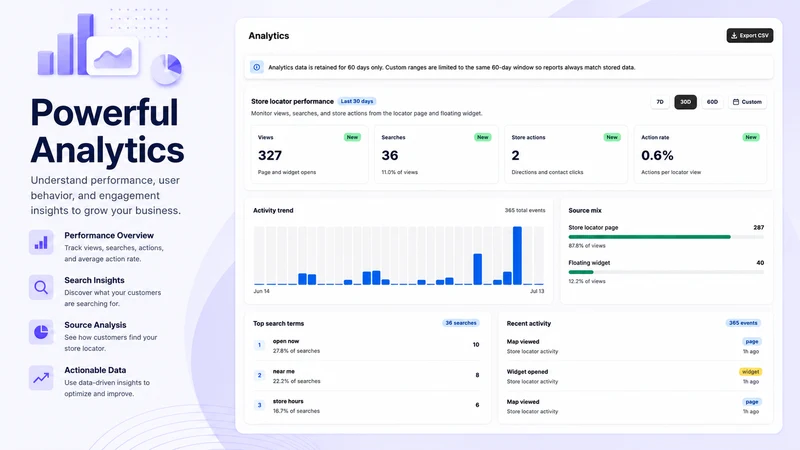Open the Custom date range picker

tap(747, 102)
